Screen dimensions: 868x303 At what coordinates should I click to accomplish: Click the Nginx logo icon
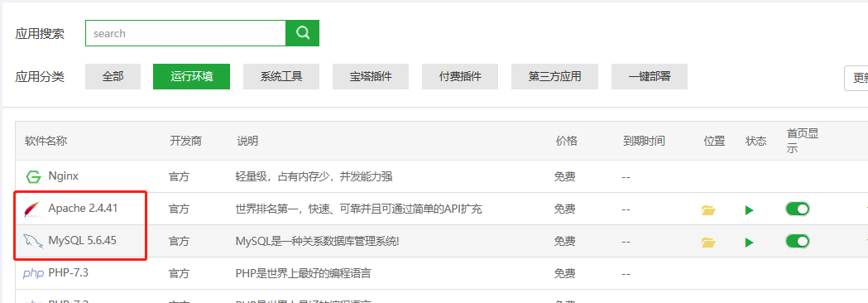[34, 176]
